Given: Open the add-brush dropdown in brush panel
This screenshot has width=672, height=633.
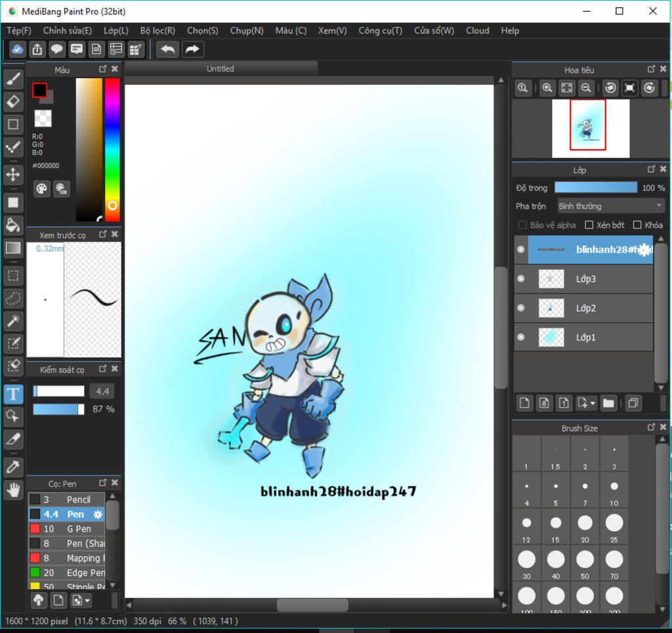Looking at the screenshot, I should 82,600.
